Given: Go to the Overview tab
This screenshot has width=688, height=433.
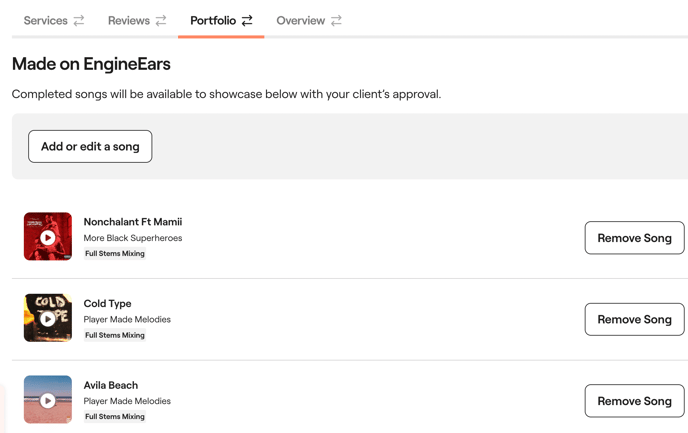Looking at the screenshot, I should (x=300, y=21).
